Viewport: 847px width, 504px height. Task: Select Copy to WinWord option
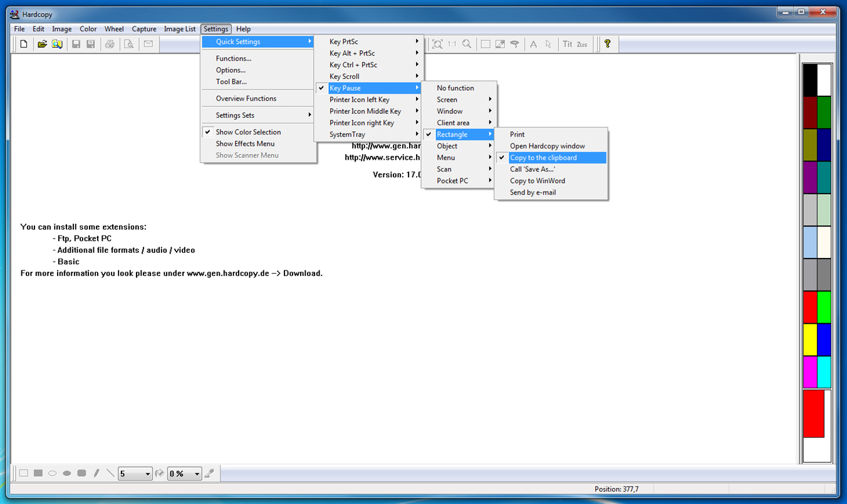(551, 181)
